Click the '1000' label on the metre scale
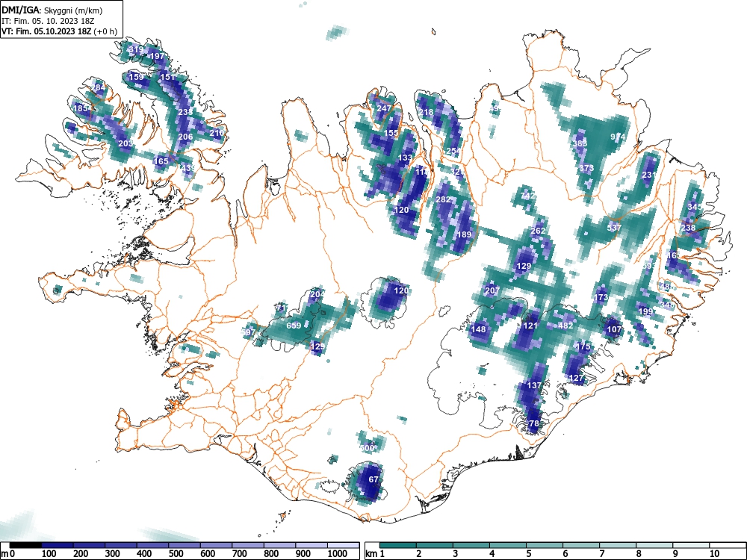This screenshot has height=560, width=747. click(338, 554)
